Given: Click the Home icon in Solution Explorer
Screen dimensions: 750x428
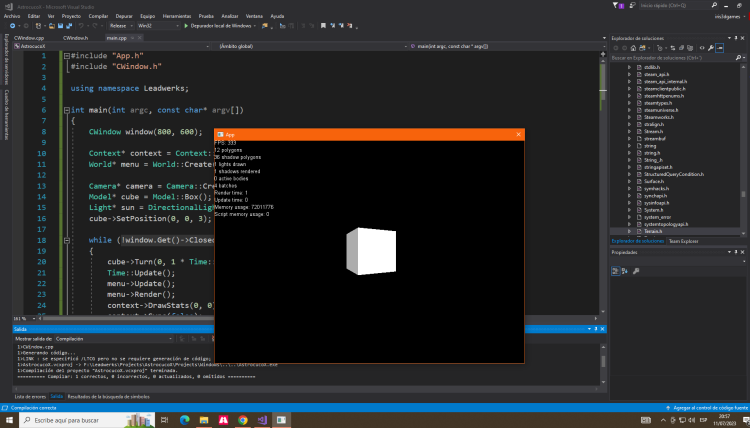Looking at the screenshot, I should tap(633, 47).
